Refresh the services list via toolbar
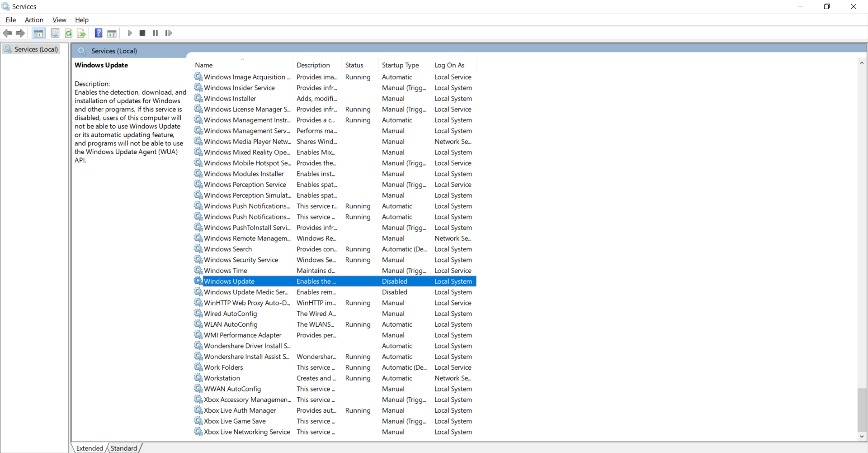Viewport: 868px width, 453px height. [68, 33]
